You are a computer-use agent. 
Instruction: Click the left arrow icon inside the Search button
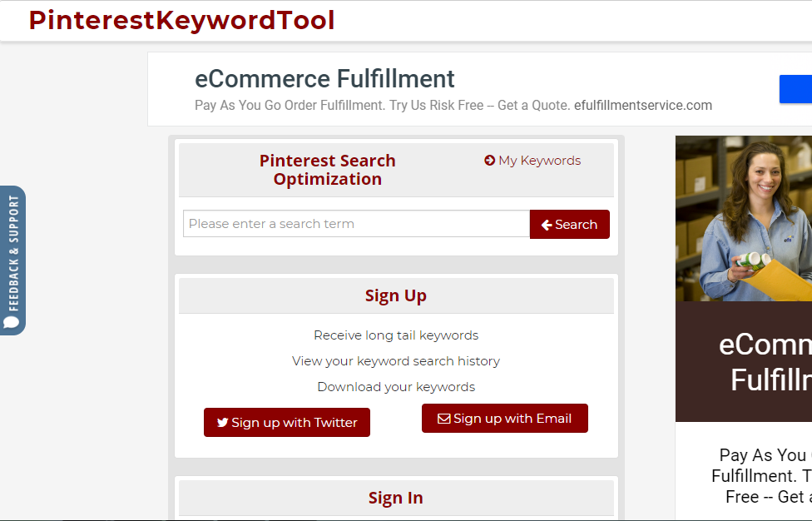(547, 224)
